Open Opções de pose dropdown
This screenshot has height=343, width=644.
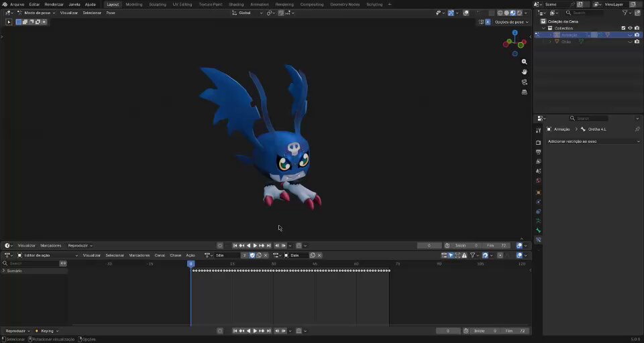511,22
